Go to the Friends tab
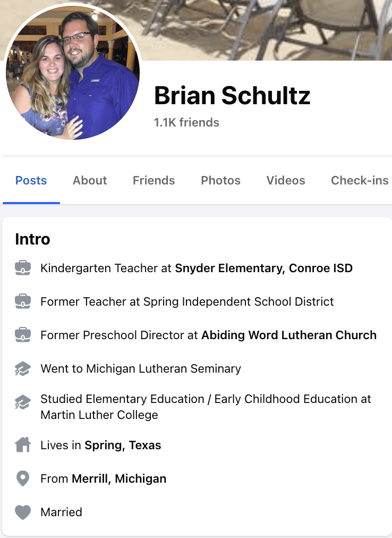The width and height of the screenshot is (392, 538). [x=154, y=181]
